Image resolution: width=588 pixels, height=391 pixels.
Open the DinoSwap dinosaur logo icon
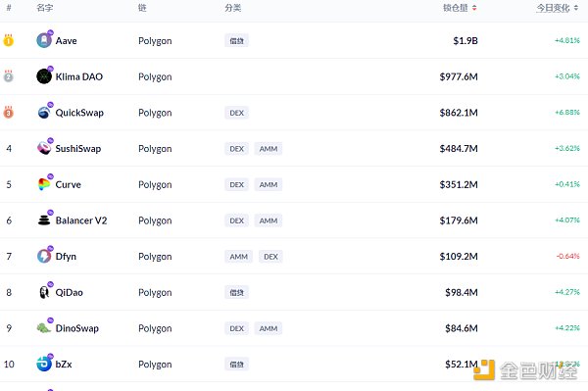click(44, 328)
